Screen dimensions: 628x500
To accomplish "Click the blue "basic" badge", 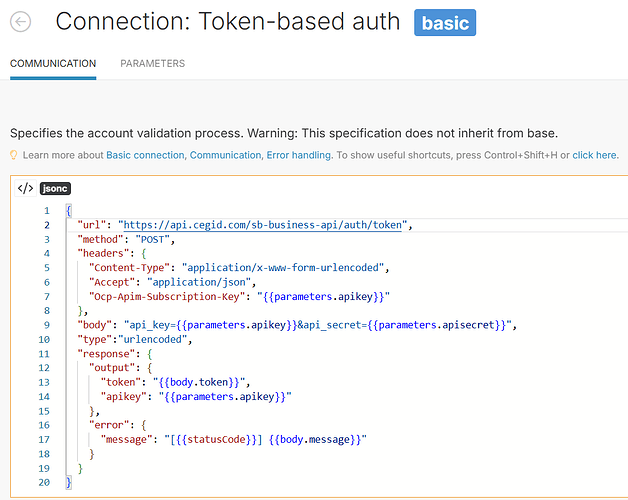I will [445, 22].
